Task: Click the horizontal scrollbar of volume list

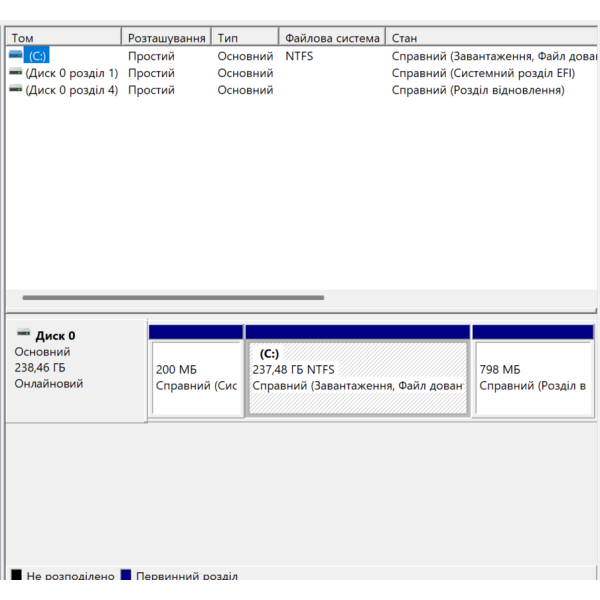Action: pyautogui.click(x=173, y=297)
